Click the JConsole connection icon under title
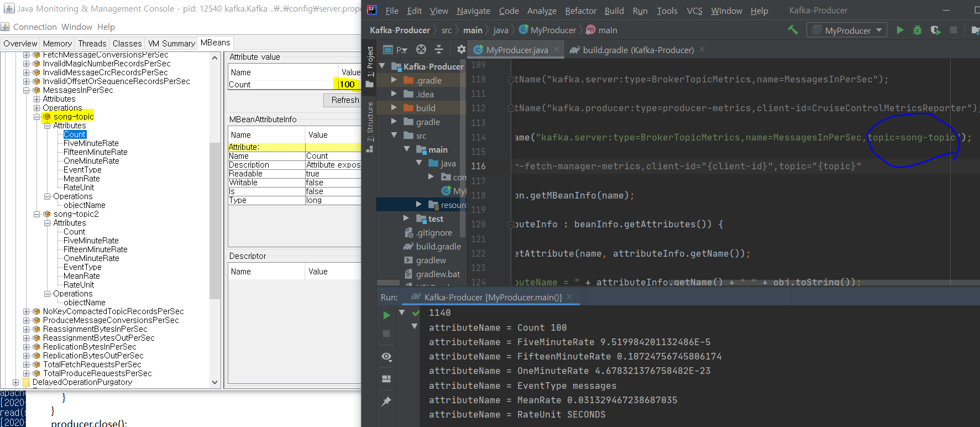The image size is (980, 427). click(x=5, y=27)
